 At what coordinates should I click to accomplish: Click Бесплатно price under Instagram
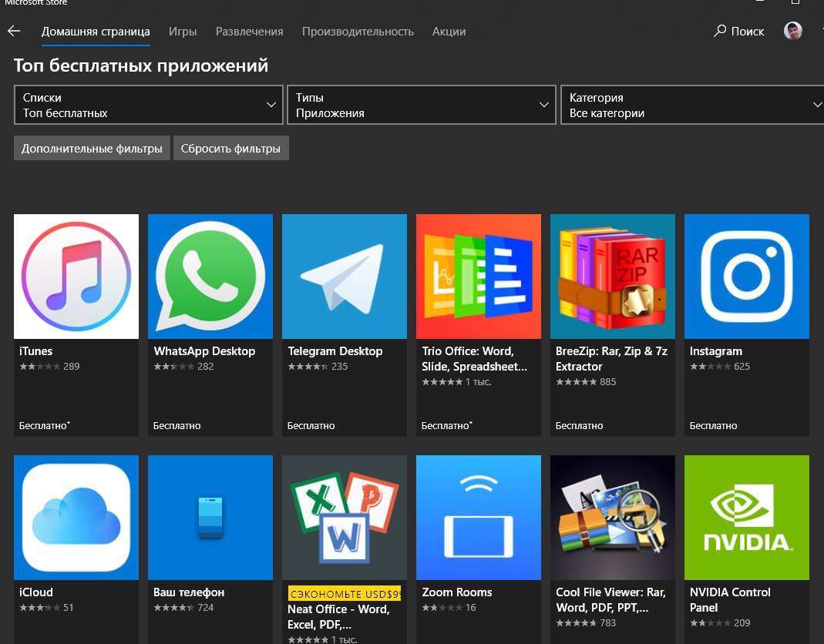(713, 425)
